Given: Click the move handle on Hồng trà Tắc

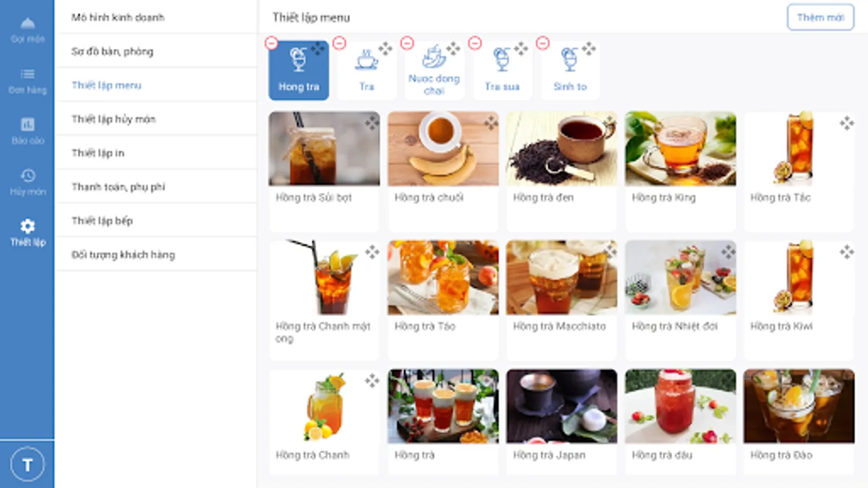Looking at the screenshot, I should click(x=846, y=123).
